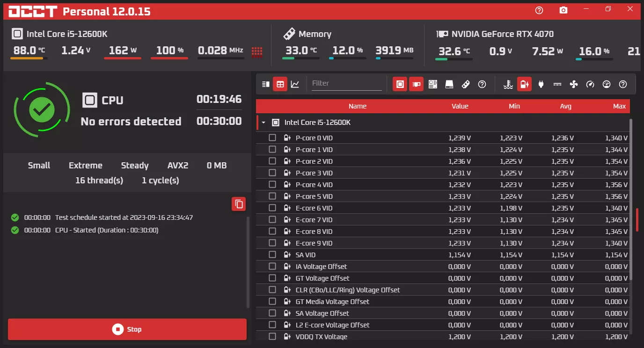Click the SA Voltage Offset row name
644x348 pixels.
(322, 313)
